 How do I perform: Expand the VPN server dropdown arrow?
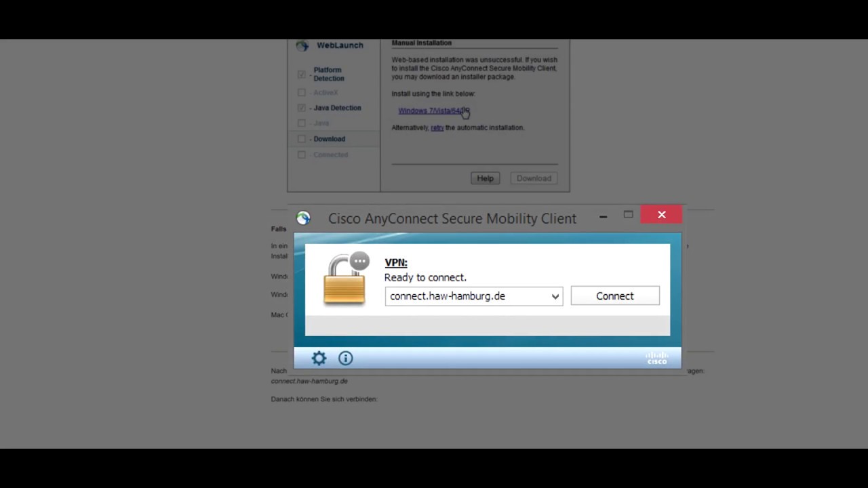coord(555,296)
